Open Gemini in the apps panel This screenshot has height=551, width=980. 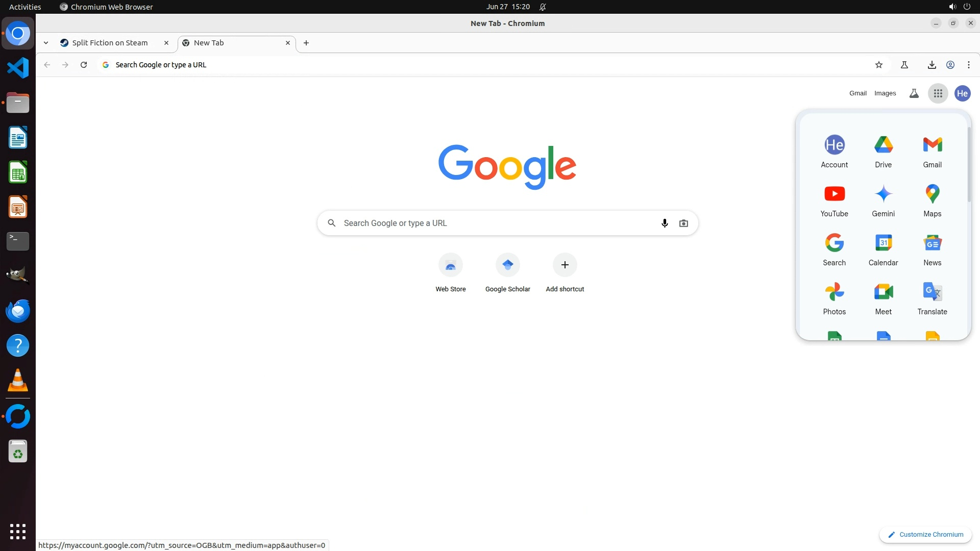tap(883, 200)
